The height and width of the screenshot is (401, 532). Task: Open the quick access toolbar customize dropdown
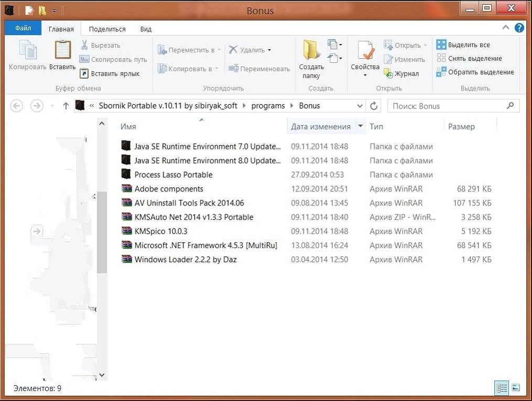[55, 11]
